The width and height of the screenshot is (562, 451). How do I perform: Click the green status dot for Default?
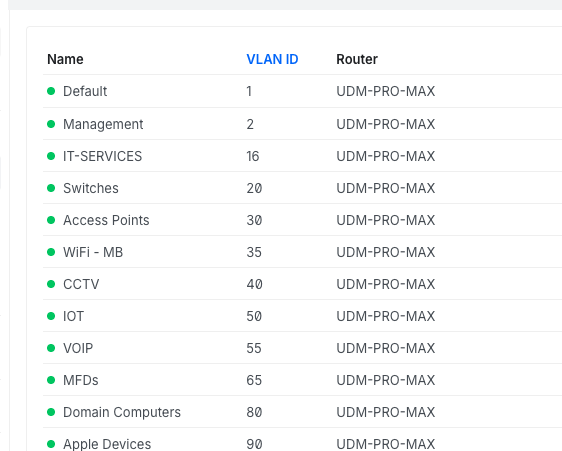pos(51,91)
